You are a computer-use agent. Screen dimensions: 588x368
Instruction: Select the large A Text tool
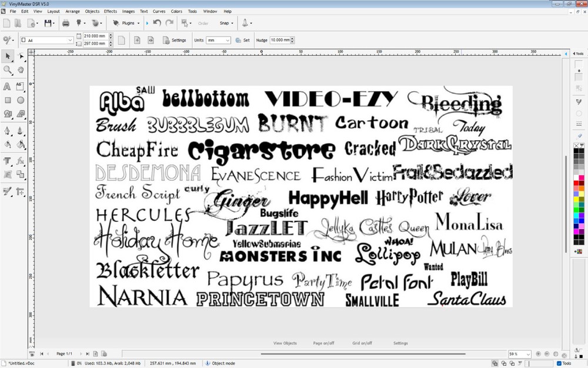6,87
